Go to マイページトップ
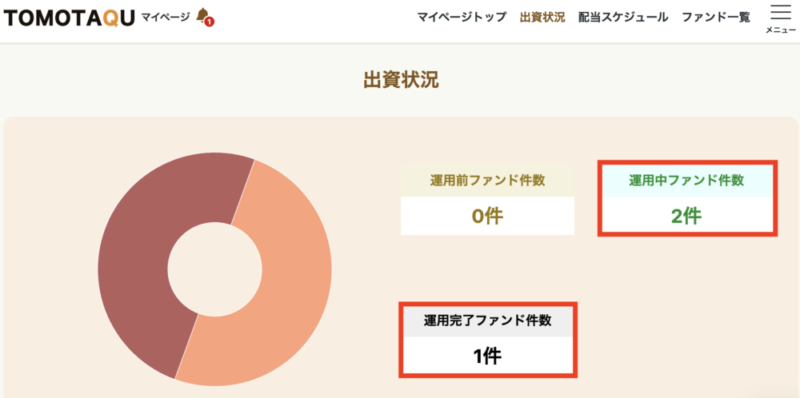This screenshot has width=800, height=398. (x=462, y=17)
